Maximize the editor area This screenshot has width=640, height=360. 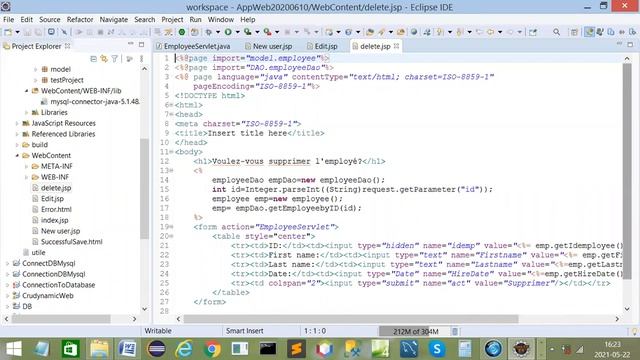click(x=630, y=44)
